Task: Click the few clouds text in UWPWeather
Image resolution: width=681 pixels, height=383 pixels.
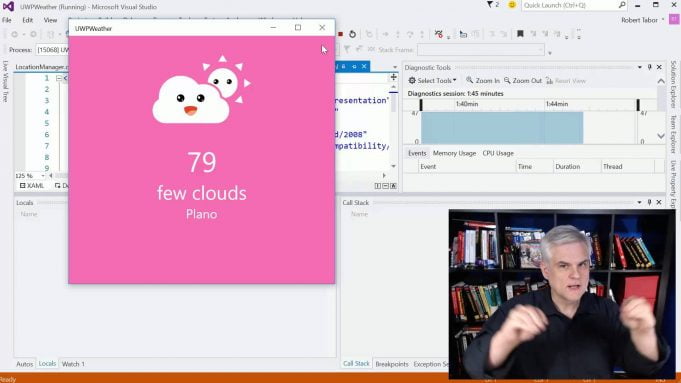Action: tap(202, 193)
